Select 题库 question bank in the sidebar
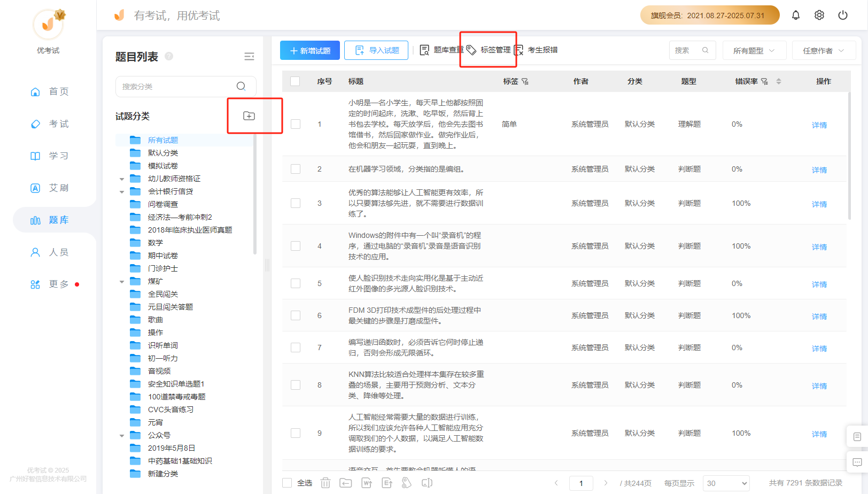Screen dimensions: 868x494 [50, 220]
